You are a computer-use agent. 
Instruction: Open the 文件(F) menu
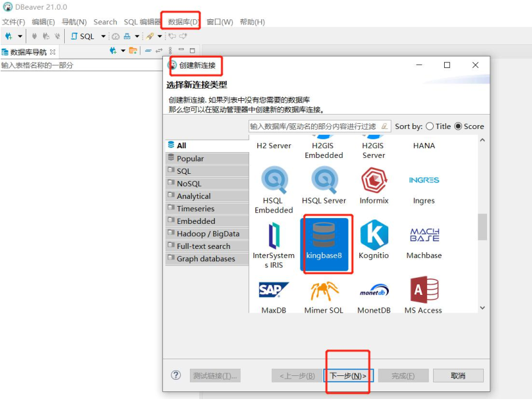(x=13, y=22)
